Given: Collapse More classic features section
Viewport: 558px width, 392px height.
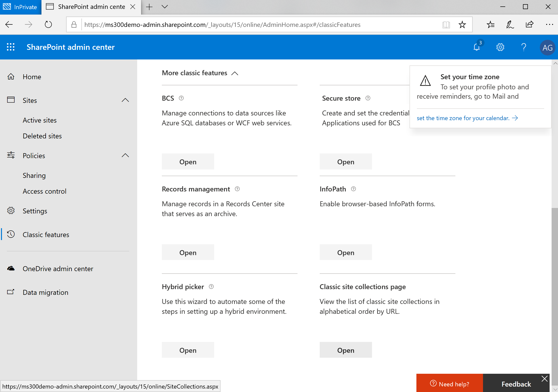Looking at the screenshot, I should 235,73.
